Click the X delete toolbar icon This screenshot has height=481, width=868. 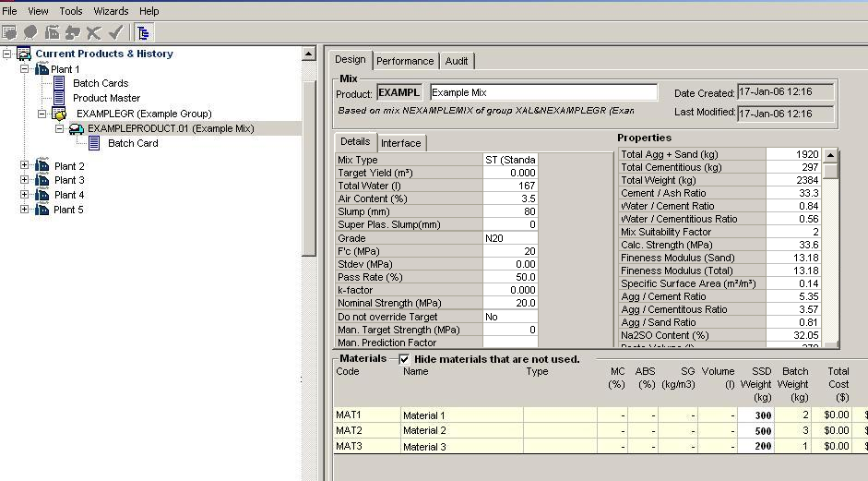click(x=93, y=32)
